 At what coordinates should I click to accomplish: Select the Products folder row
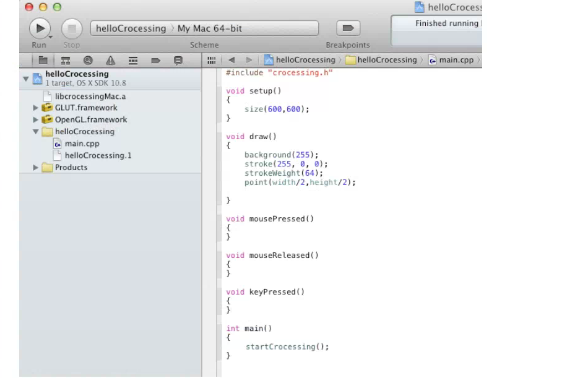tap(110, 168)
